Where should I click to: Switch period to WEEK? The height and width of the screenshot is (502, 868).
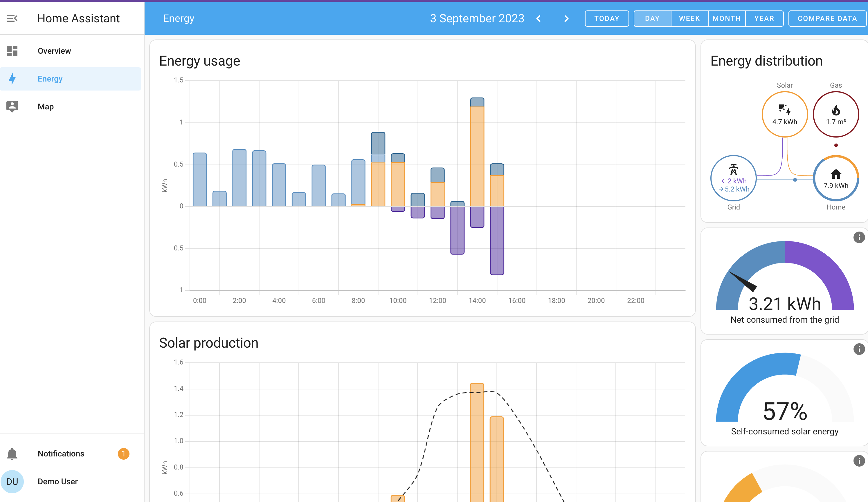pos(689,19)
